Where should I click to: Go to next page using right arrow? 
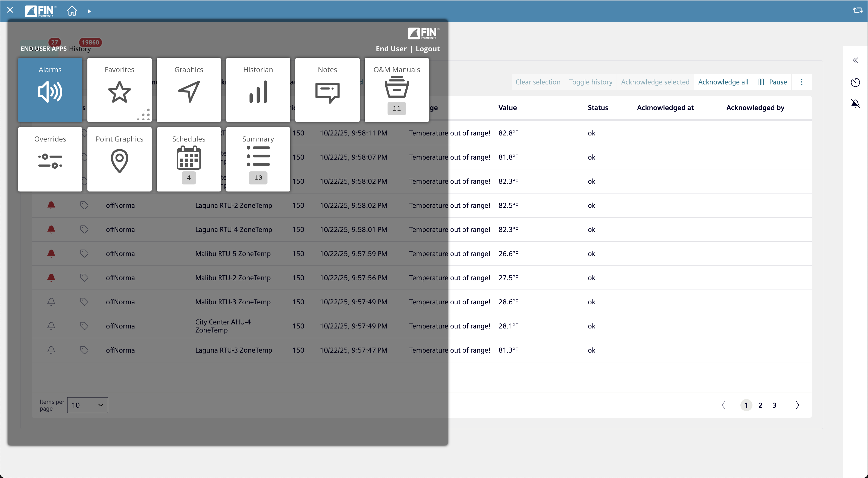797,405
